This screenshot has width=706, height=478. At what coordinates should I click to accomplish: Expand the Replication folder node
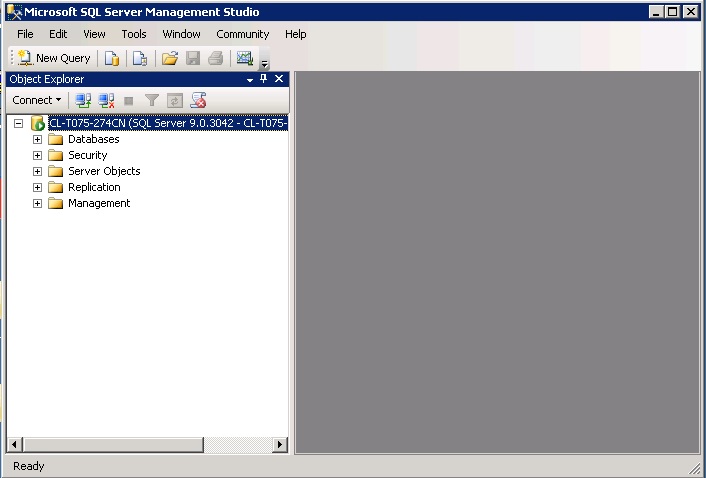pyautogui.click(x=37, y=187)
